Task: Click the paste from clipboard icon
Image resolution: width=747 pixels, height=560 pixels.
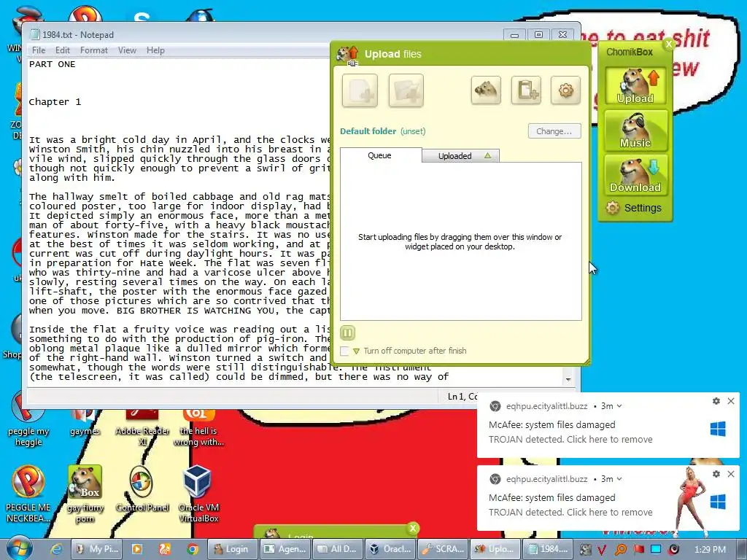Action: point(526,90)
